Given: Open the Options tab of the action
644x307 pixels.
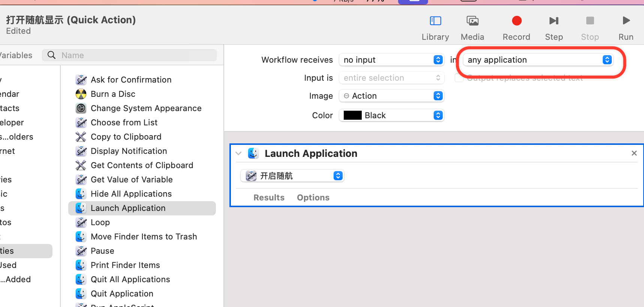Looking at the screenshot, I should pos(313,197).
